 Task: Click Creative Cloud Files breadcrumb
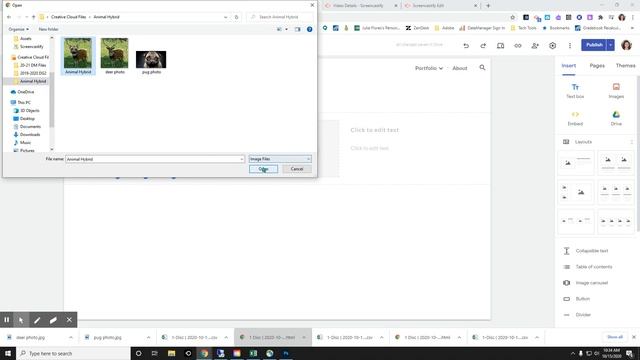click(x=69, y=17)
